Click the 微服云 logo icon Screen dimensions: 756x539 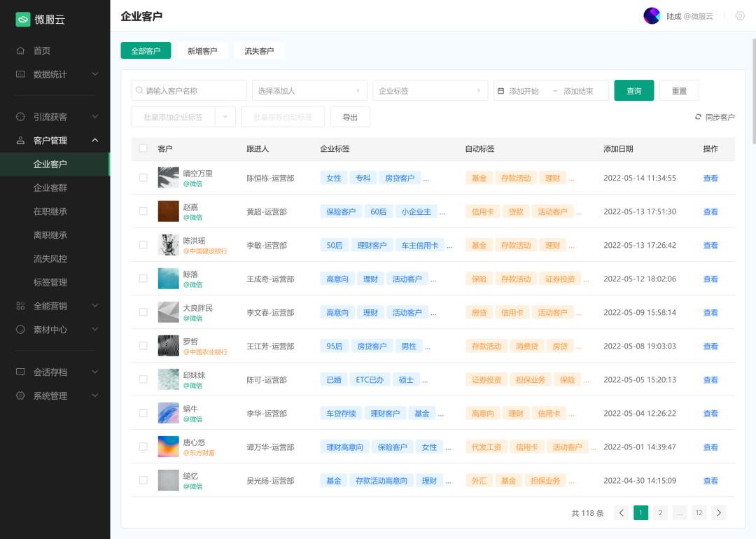[x=23, y=20]
